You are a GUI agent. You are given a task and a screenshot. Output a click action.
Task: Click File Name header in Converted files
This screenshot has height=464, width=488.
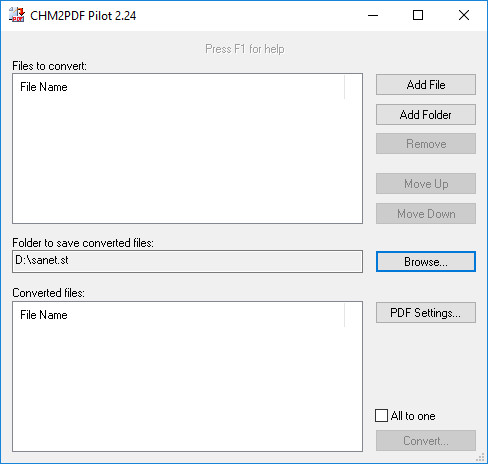tap(44, 315)
